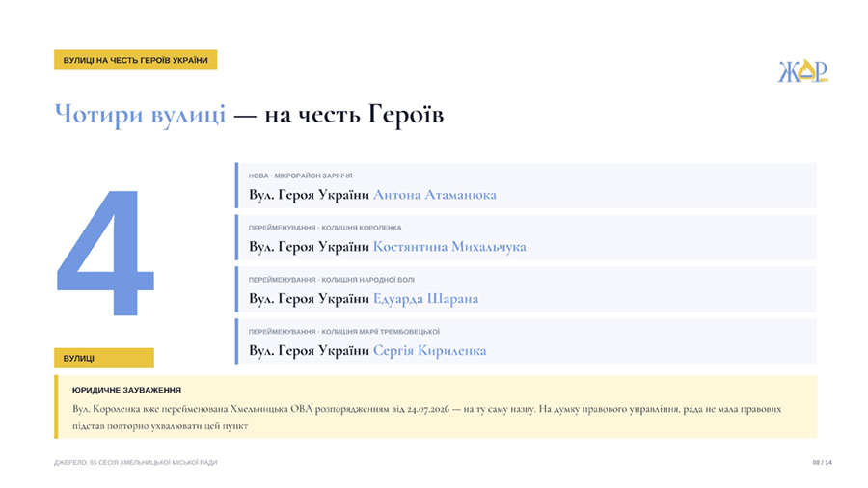Click the large blue number 4

(105, 253)
